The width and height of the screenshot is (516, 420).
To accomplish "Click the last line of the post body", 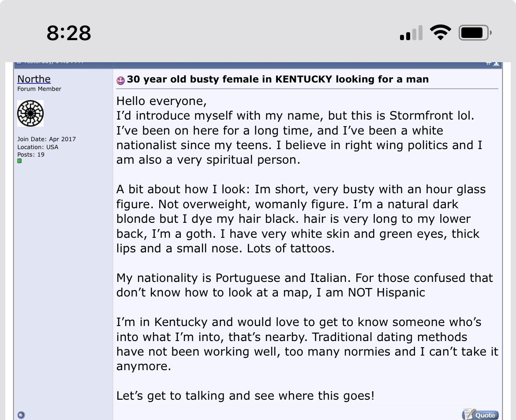I will click(x=245, y=396).
